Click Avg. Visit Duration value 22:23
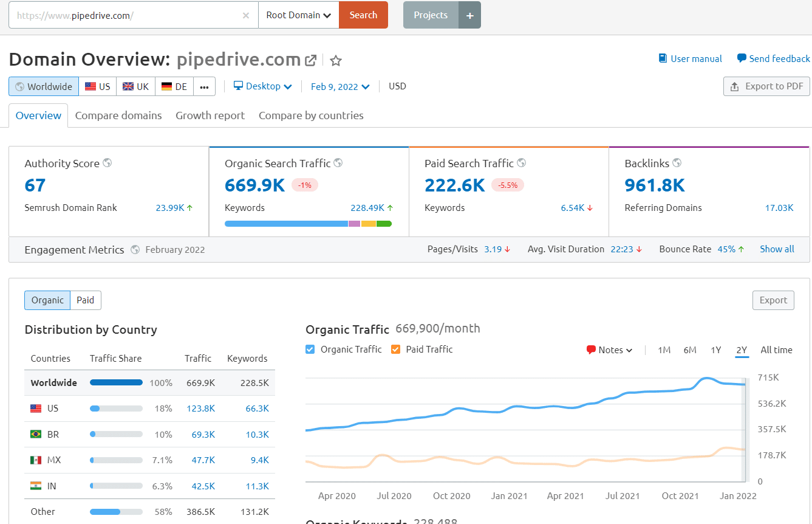 pos(622,249)
